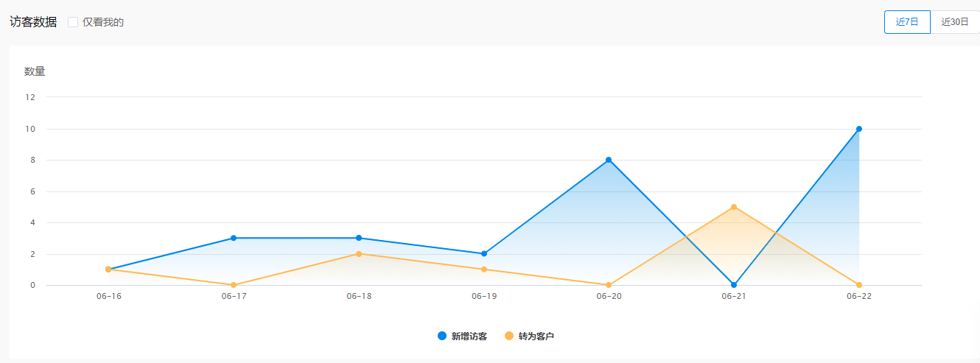The image size is (980, 363).
Task: Select blue 新增访客 point on 06-18
Action: 359,238
